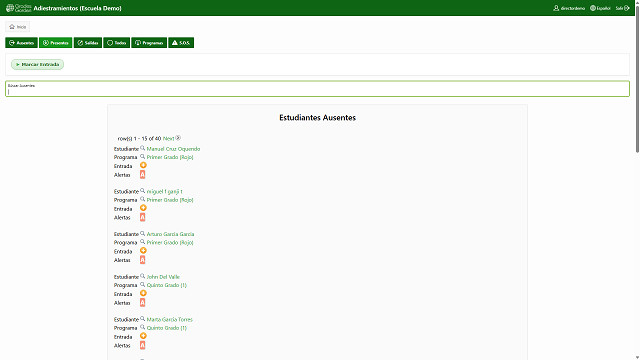
Task: Mark entrada plus icon for Arturo Garcia Garcia
Action: pyautogui.click(x=143, y=251)
